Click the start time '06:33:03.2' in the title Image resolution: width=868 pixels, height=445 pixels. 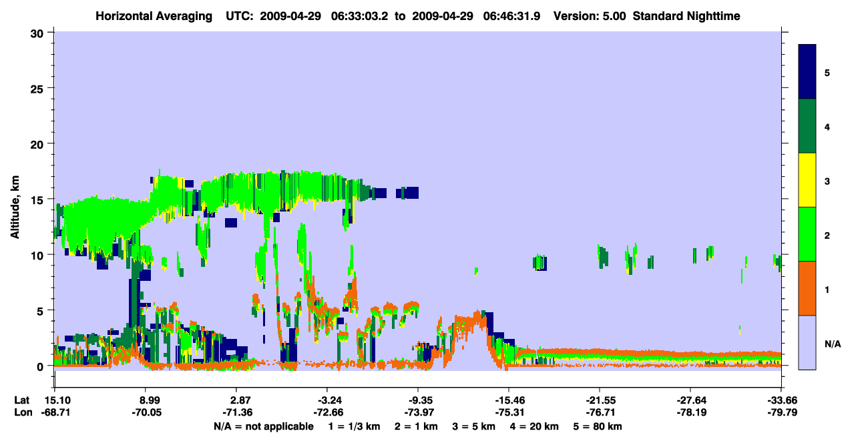tap(361, 15)
